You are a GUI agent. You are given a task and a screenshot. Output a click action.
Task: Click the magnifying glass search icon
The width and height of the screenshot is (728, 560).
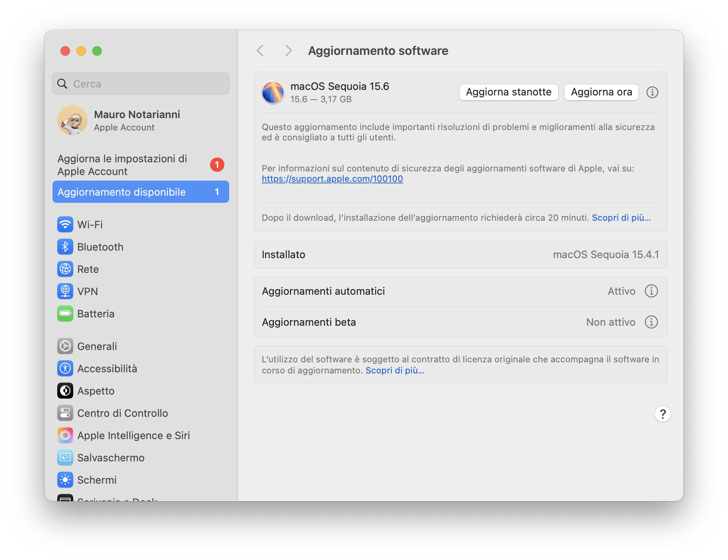[x=62, y=84]
